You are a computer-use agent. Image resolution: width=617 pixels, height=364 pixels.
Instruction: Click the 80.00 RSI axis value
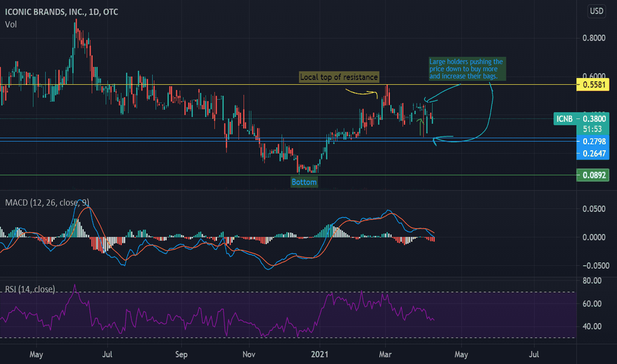(x=592, y=281)
